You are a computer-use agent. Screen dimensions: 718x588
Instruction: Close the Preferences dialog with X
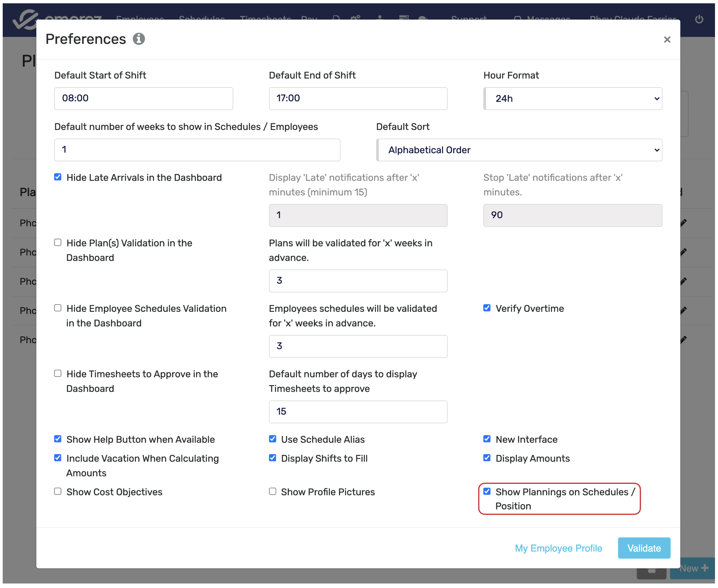[x=667, y=40]
